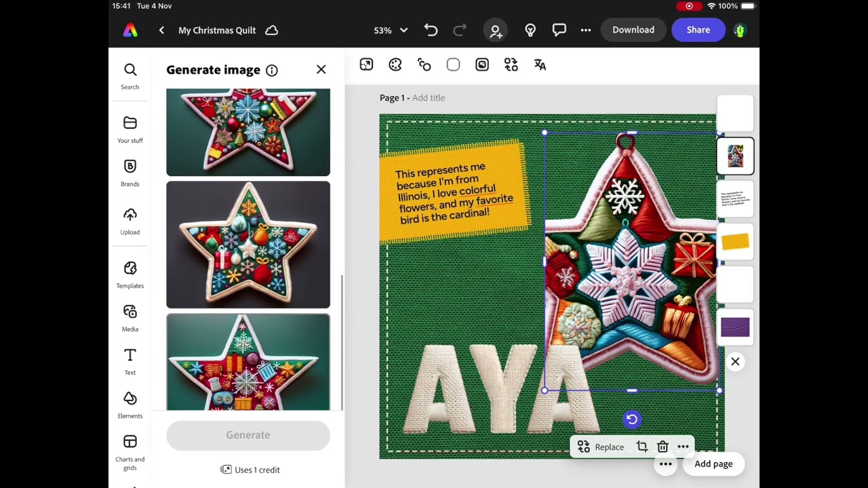Click the Share button
Viewport: 868px width, 488px height.
[698, 30]
